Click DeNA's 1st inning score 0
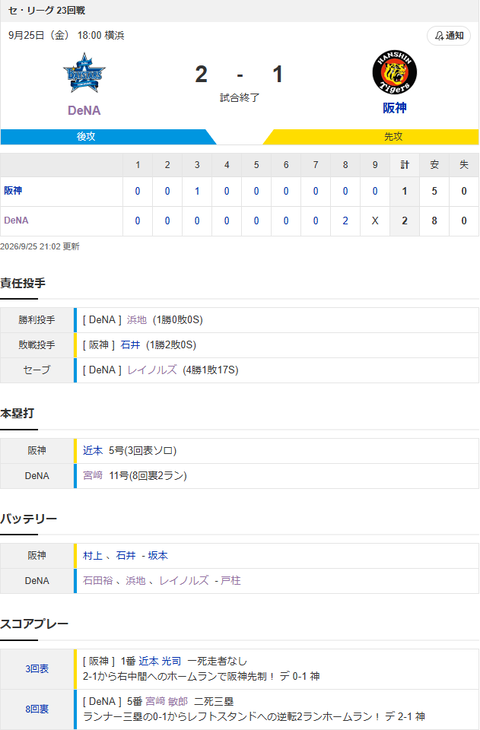 tap(137, 221)
